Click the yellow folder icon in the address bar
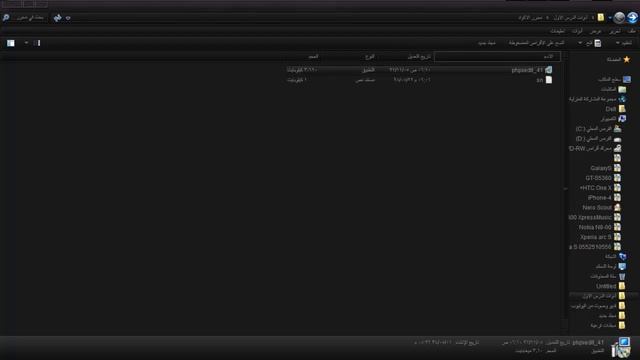Image resolution: width=640 pixels, height=360 pixels. 601,18
